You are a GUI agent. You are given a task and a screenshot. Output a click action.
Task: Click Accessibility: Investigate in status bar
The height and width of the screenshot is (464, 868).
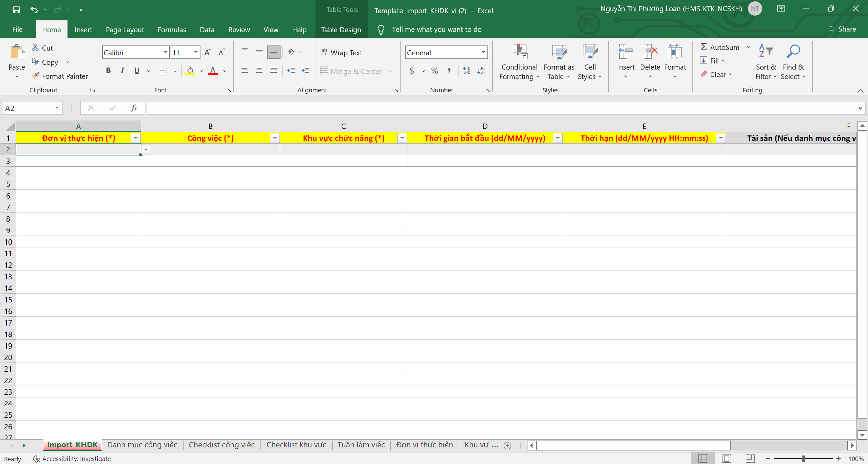tap(72, 459)
